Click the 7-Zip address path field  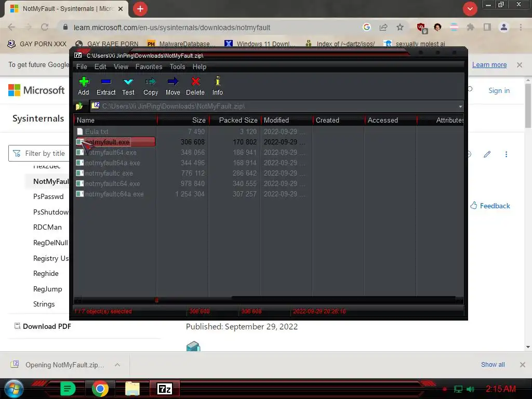tap(273, 106)
